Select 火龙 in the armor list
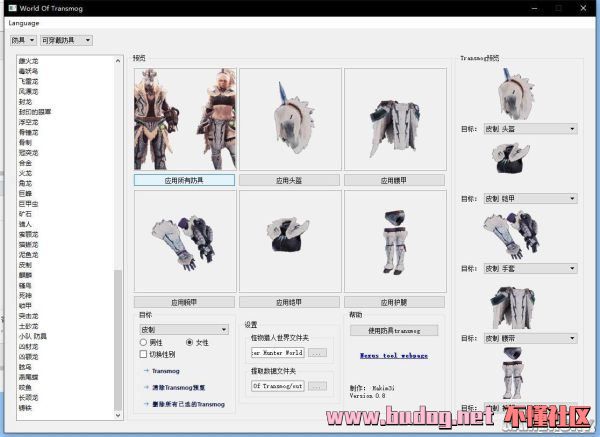 [x=25, y=173]
